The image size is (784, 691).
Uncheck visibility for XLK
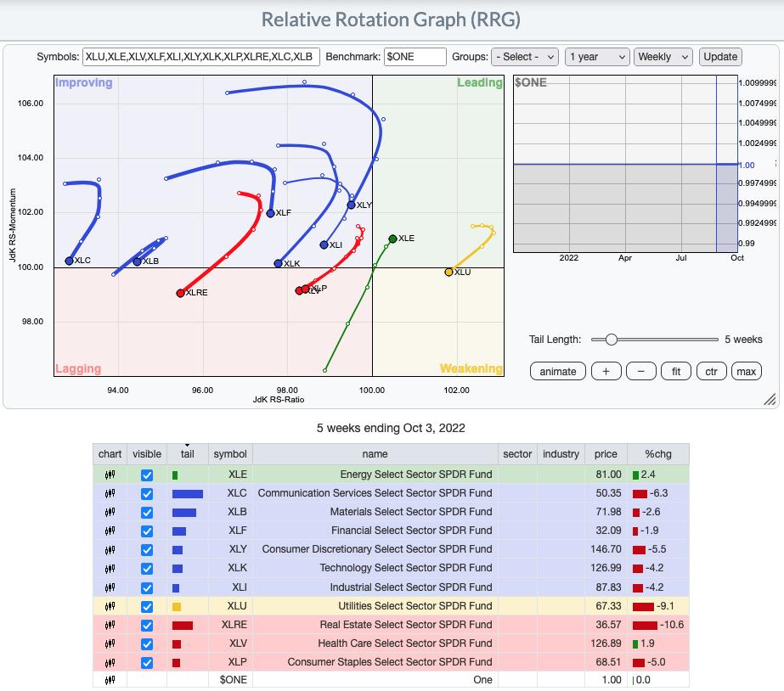[146, 569]
